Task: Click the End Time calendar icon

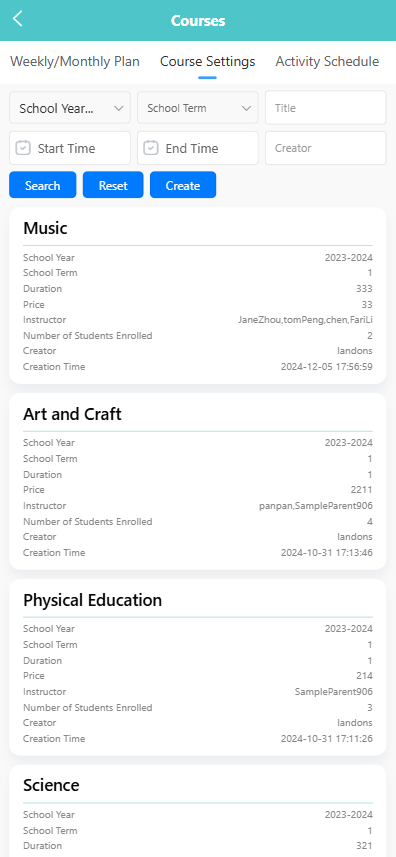Action: point(151,148)
